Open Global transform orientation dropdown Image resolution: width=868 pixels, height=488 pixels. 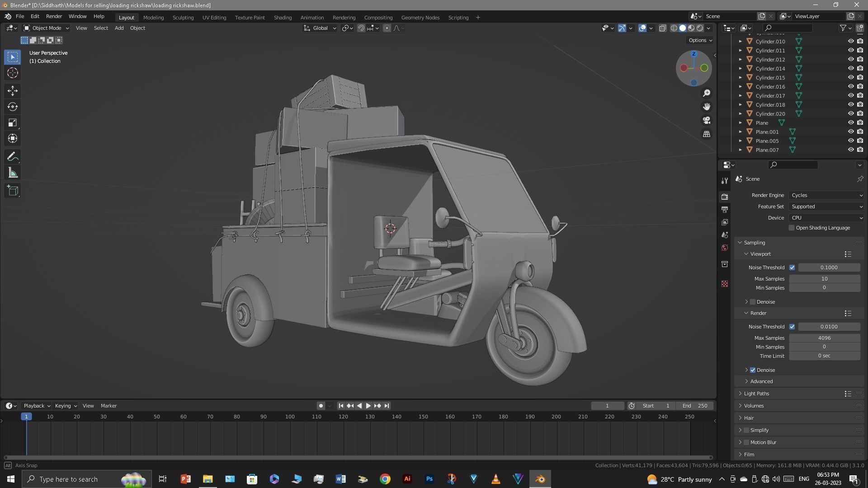pyautogui.click(x=320, y=28)
